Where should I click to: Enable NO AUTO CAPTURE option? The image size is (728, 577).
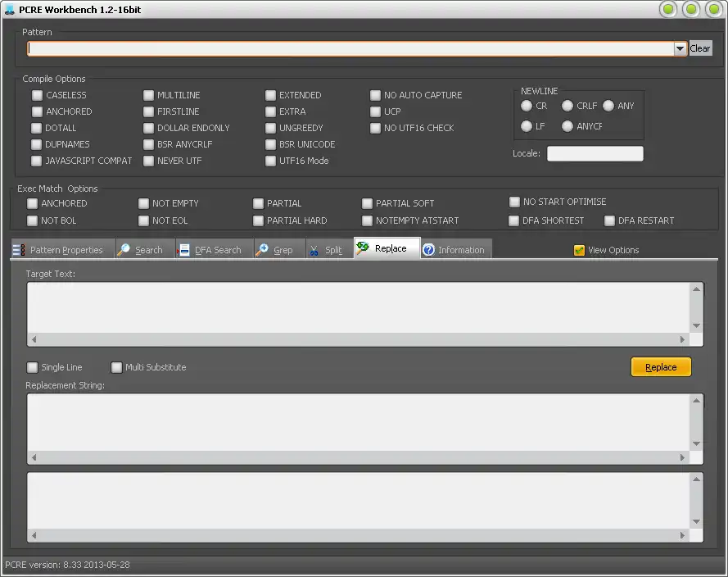coord(375,95)
